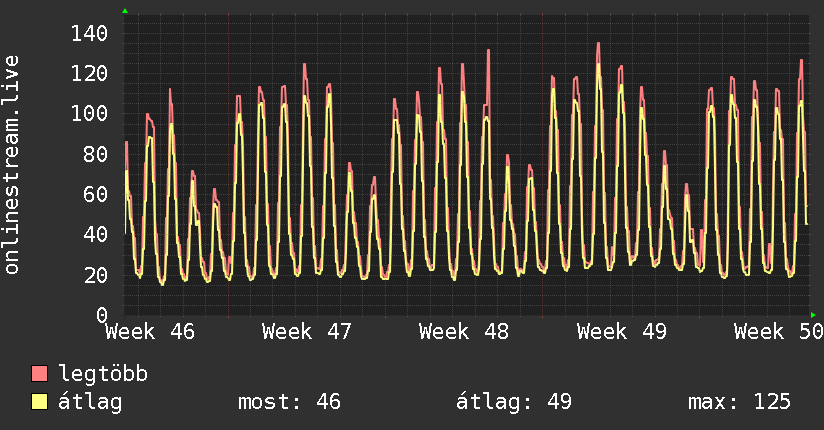Click the 20 y-axis tick label
This screenshot has height=430, width=824.
[x=96, y=274]
